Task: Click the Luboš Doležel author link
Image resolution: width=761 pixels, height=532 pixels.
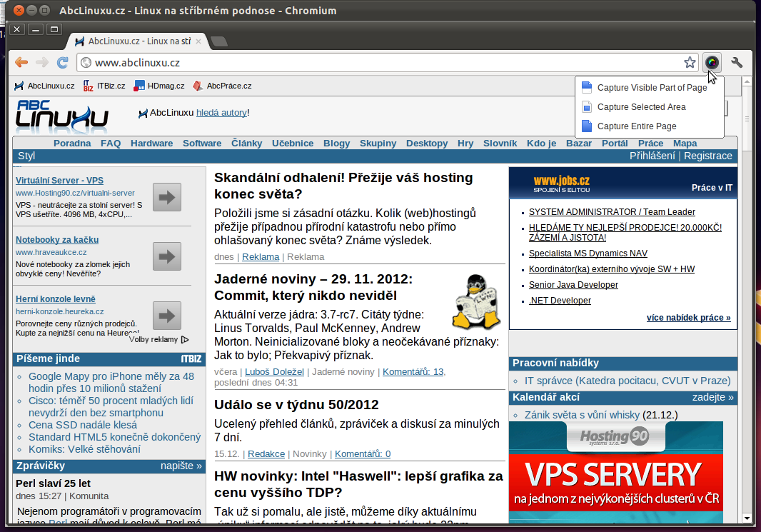Action: click(274, 372)
